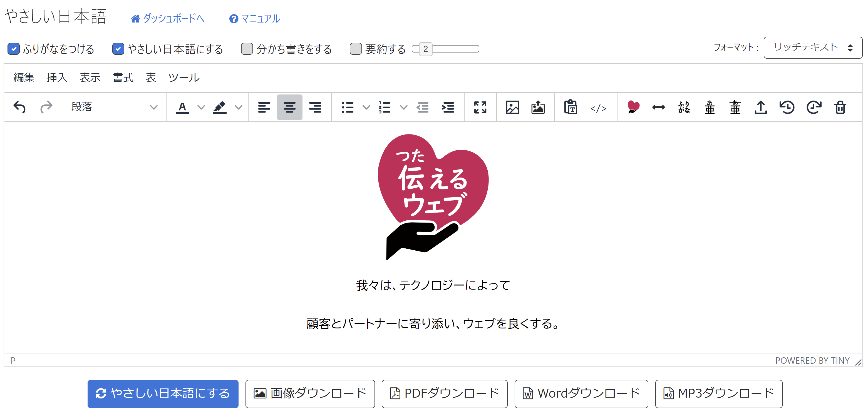Click the P element path in status bar
The width and height of the screenshot is (868, 414).
coord(13,360)
